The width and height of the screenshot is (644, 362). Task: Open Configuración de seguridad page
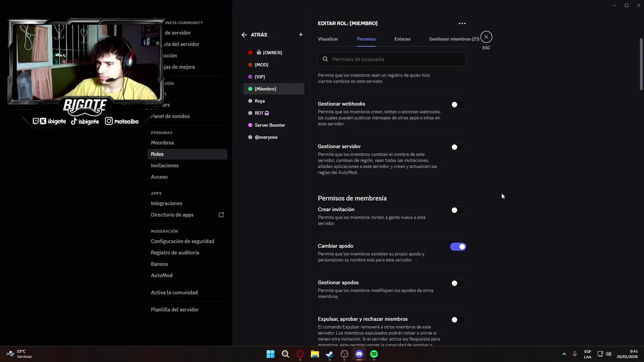click(187, 241)
